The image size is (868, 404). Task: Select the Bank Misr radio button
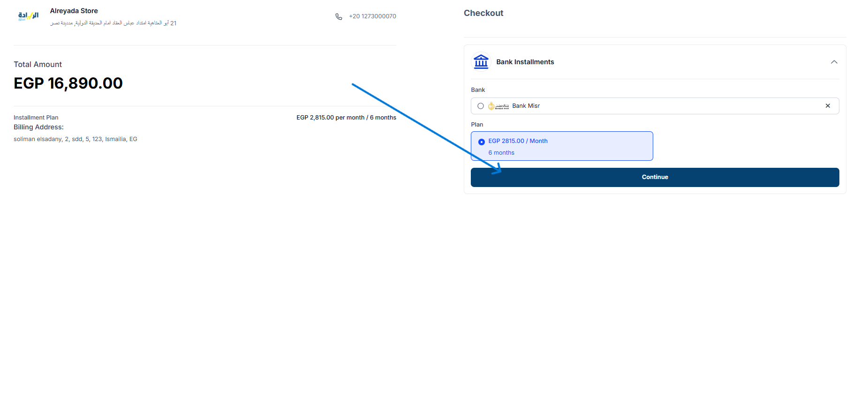(x=481, y=106)
